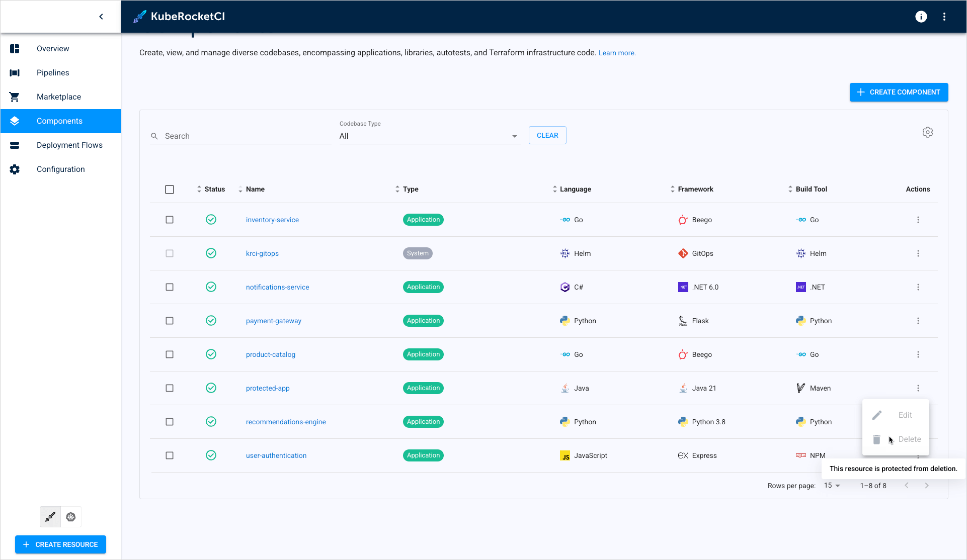The height and width of the screenshot is (560, 967).
Task: Focus the Search input field
Action: [x=247, y=136]
